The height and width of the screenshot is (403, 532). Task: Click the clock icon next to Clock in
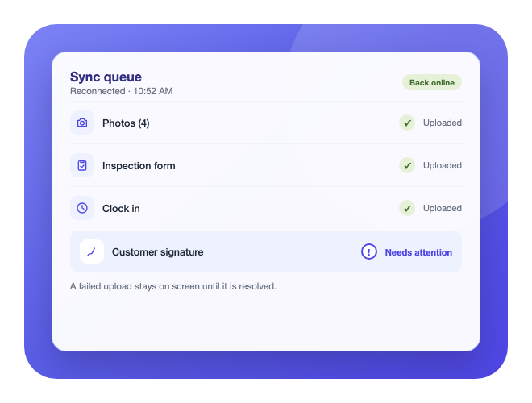point(82,208)
